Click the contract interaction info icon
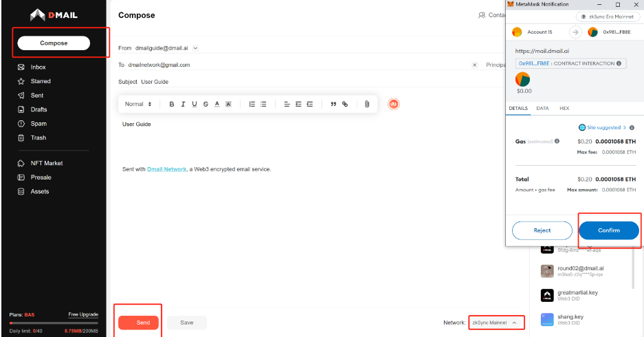Image resolution: width=644 pixels, height=337 pixels. click(619, 63)
